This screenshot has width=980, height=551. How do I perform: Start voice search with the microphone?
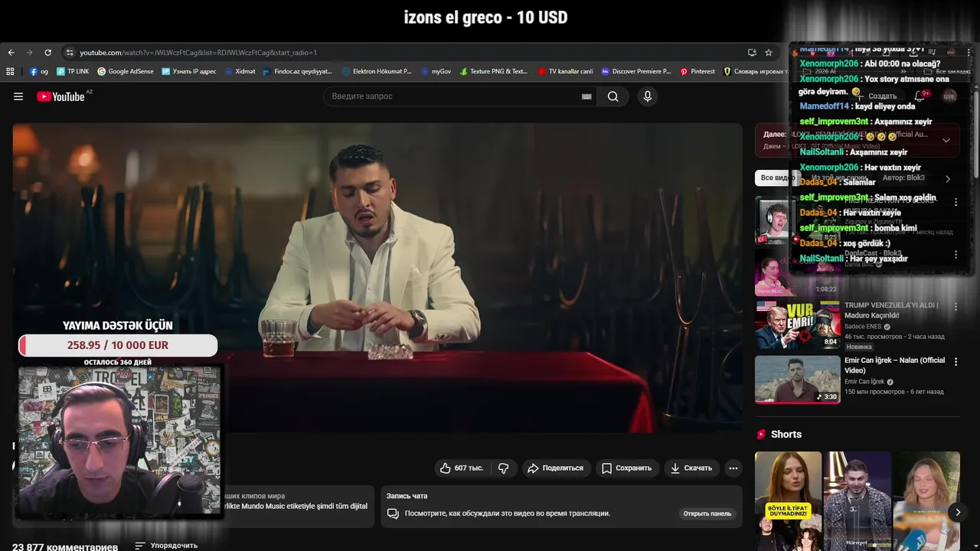pyautogui.click(x=648, y=96)
